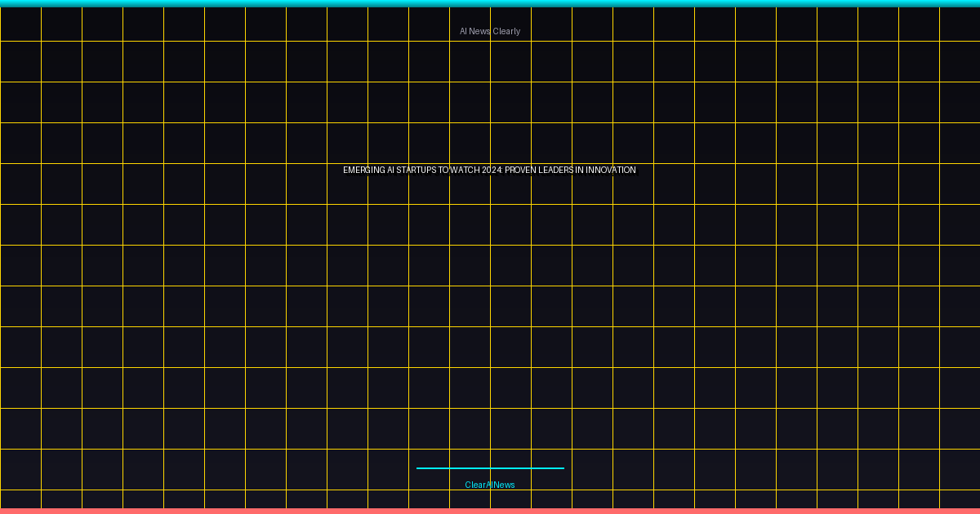Click the coral bar along the bottom edge
This screenshot has height=514, width=980.
click(x=490, y=511)
